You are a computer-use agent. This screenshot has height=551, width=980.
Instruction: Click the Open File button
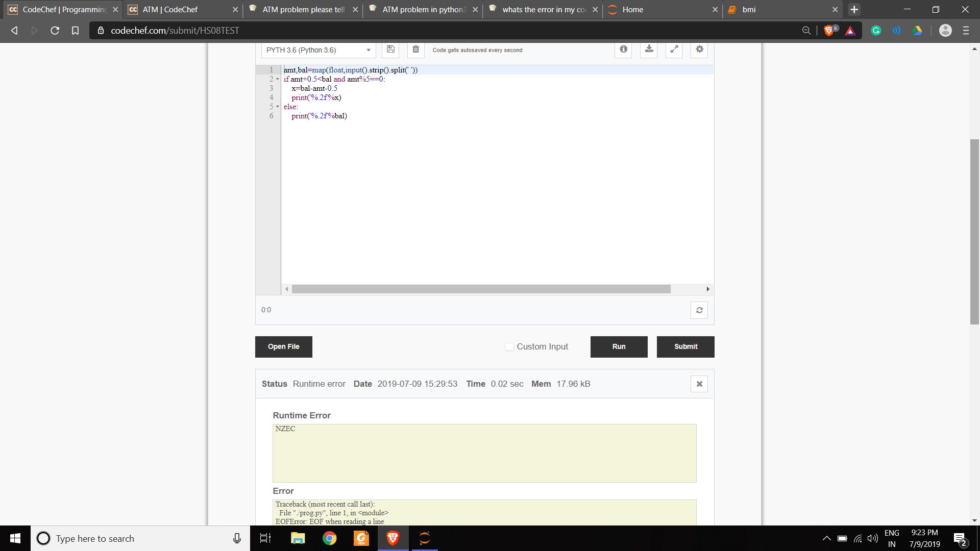pyautogui.click(x=283, y=347)
